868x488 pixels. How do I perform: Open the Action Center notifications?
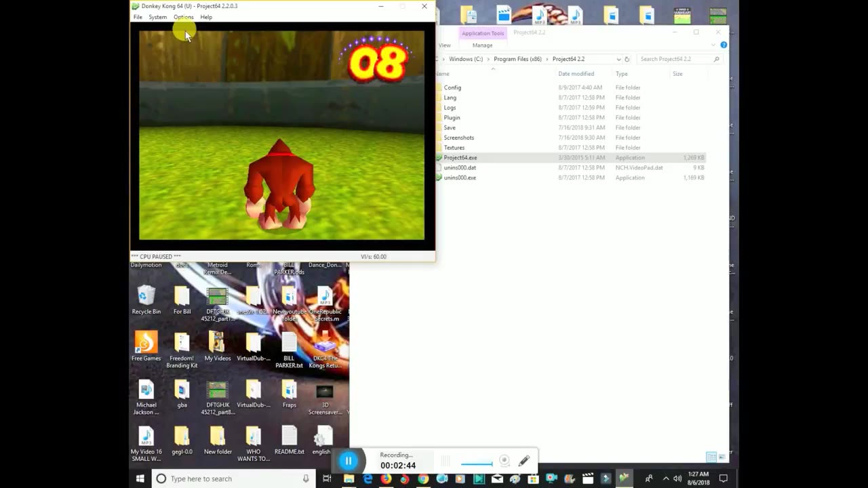pyautogui.click(x=724, y=479)
